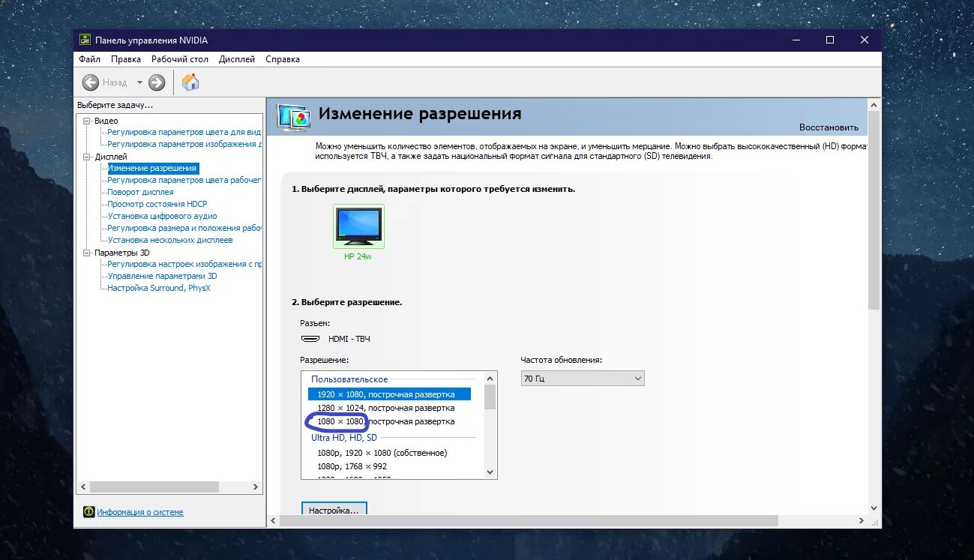Screen dimensions: 974x560
Task: Close the NVIDIA control panel window
Action: click(865, 40)
